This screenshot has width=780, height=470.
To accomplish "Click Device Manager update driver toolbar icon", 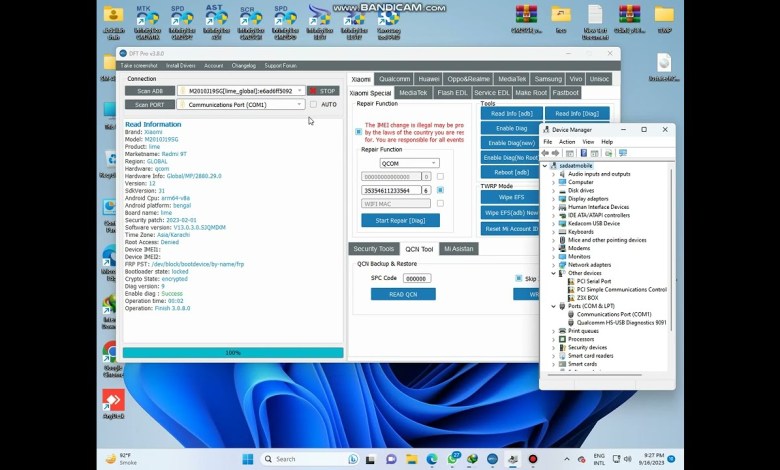I will [x=608, y=153].
